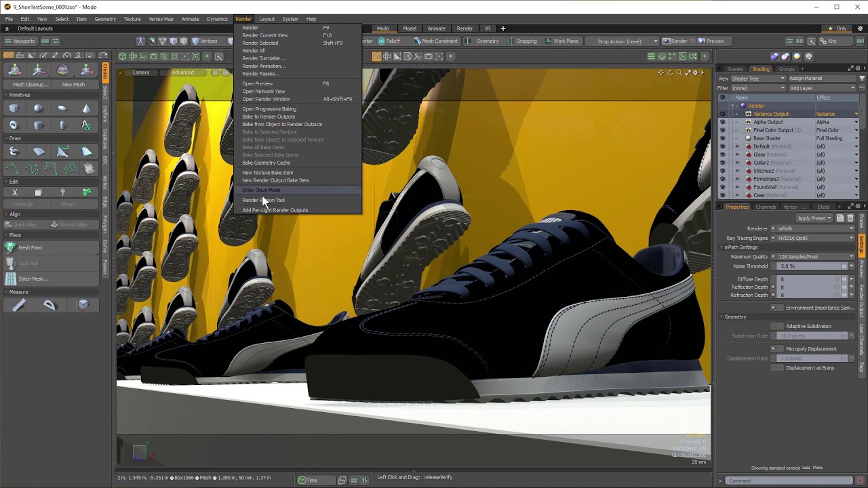Choose the Curve draw tool
The image size is (868, 488).
point(14,169)
